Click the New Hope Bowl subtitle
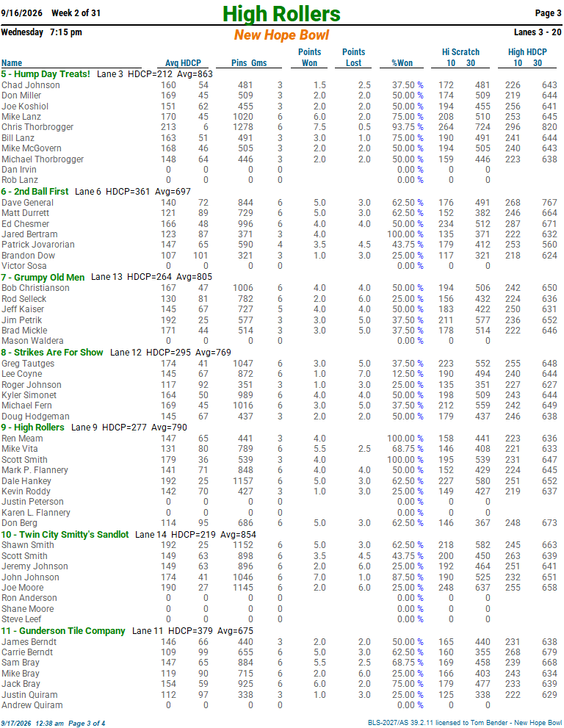The image size is (564, 728). click(x=281, y=35)
